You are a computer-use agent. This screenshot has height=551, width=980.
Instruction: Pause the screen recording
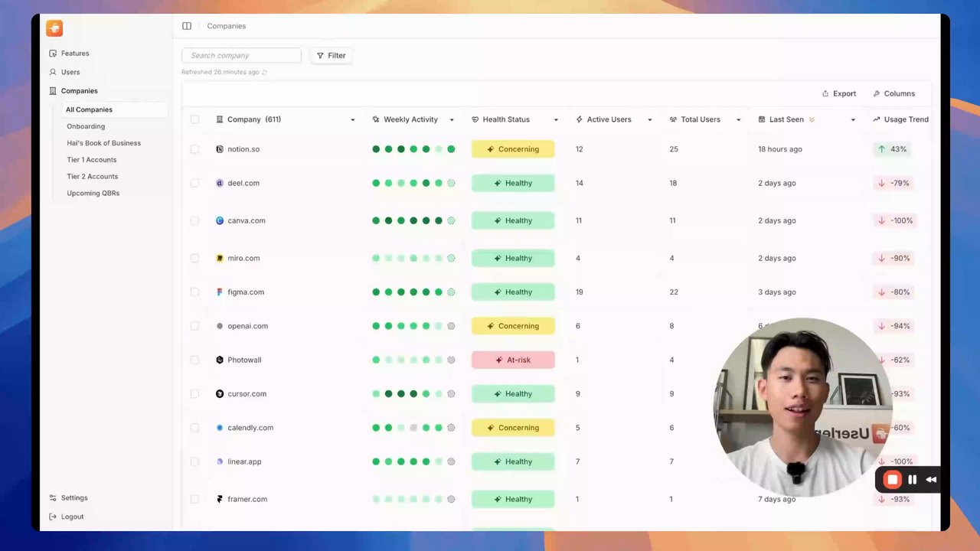(x=913, y=480)
